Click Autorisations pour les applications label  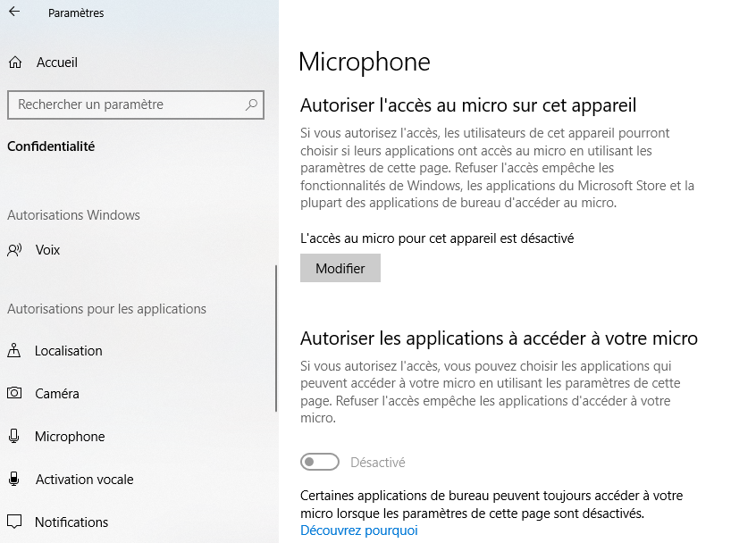click(x=106, y=309)
